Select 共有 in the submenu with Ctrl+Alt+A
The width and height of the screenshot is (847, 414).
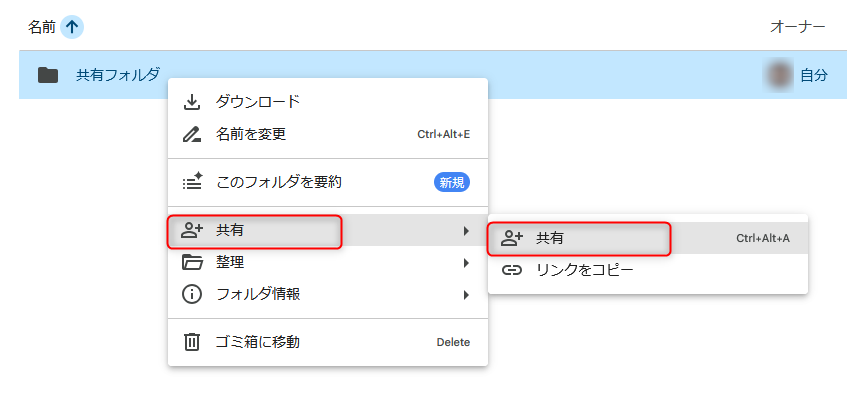point(550,238)
